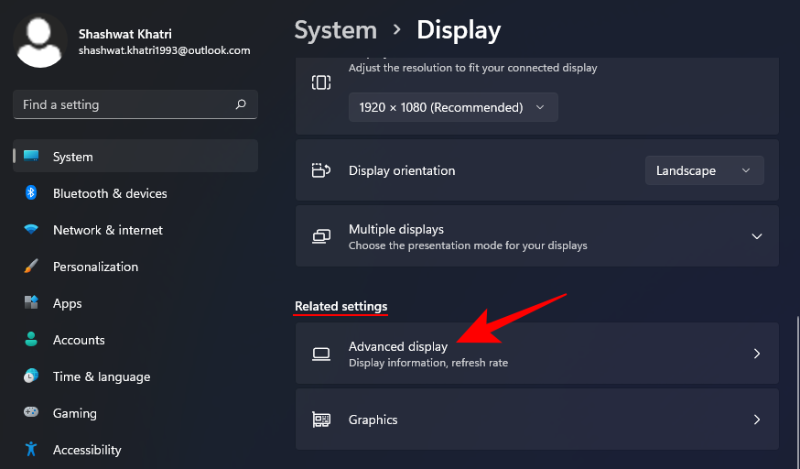Click the Personalization paintbrush icon
Image resolution: width=800 pixels, height=469 pixels.
click(x=31, y=267)
